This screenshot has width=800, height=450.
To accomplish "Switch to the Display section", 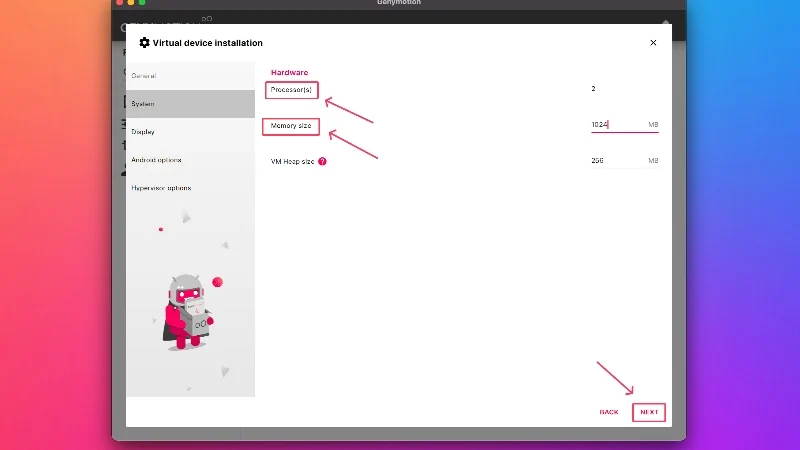I will (x=190, y=132).
